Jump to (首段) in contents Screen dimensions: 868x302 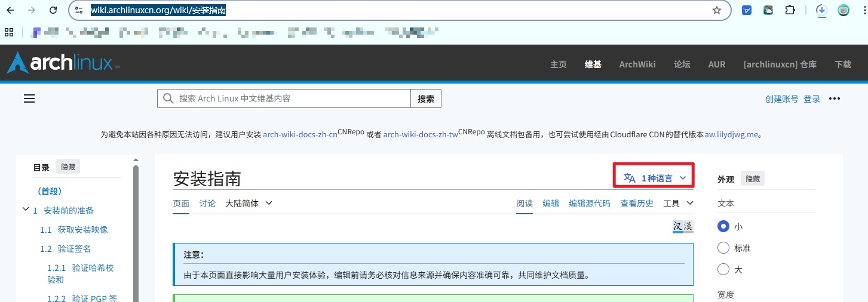coord(50,192)
